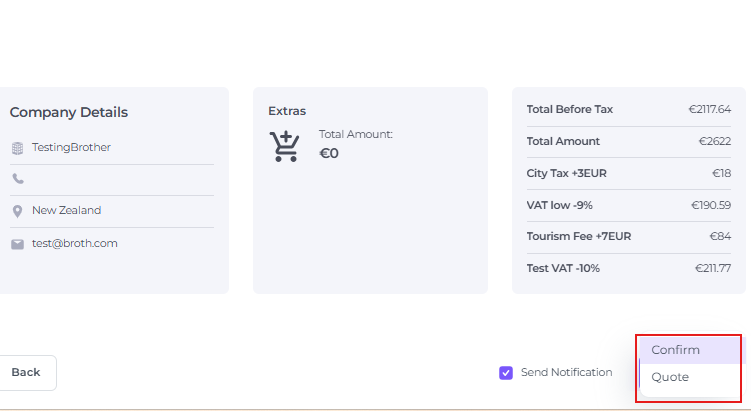This screenshot has height=411, width=751.
Task: Click the New Zealand country text
Action: pos(66,211)
